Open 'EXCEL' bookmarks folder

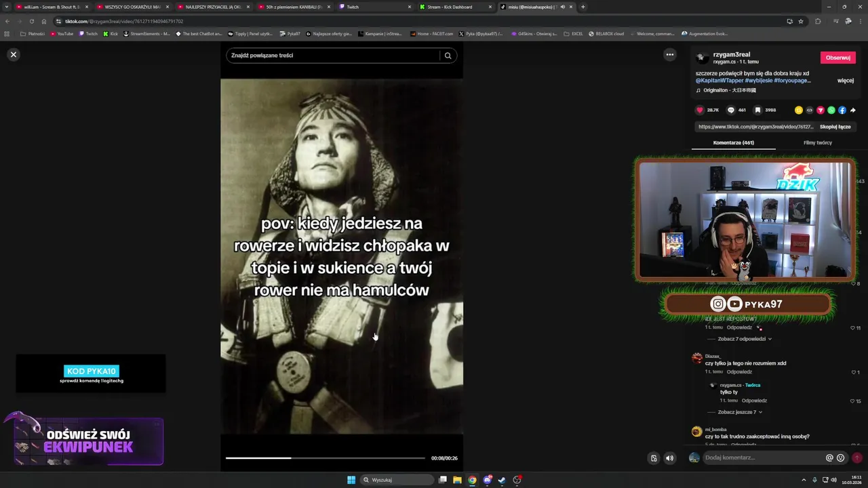click(573, 33)
